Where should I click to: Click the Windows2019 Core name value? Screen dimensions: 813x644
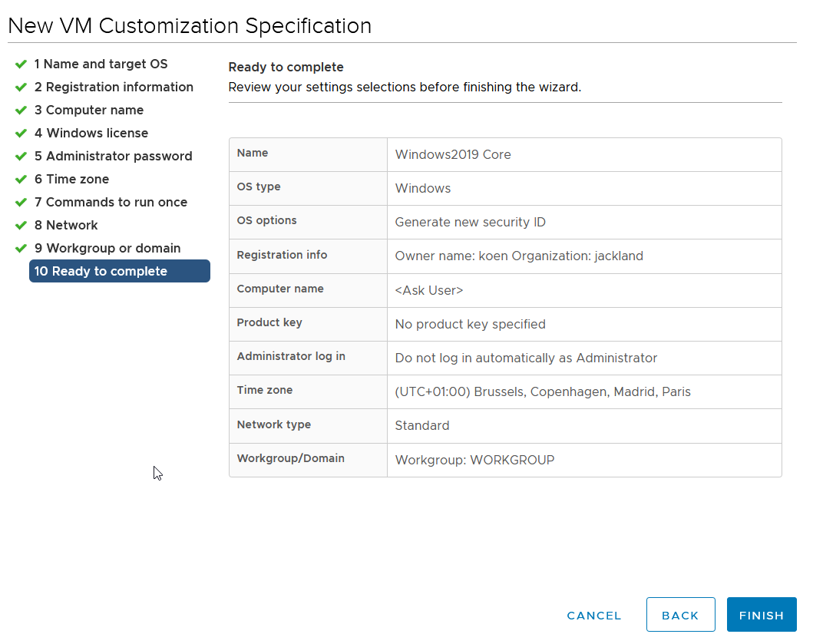click(x=453, y=154)
